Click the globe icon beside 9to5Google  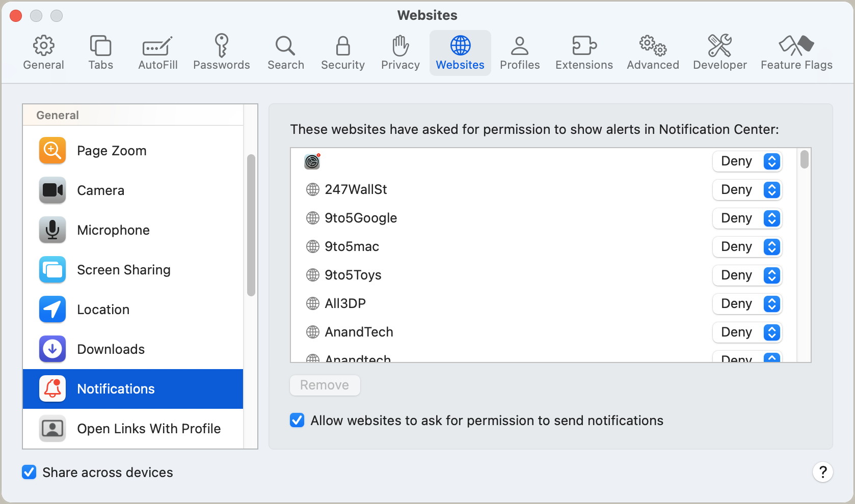click(312, 218)
